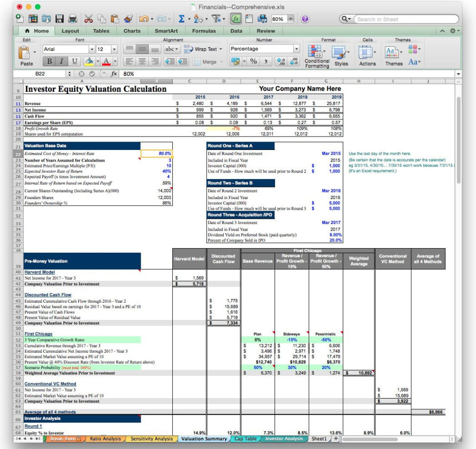Toggle italic formatting in the Font group
476x449 pixels.
(x=61, y=61)
